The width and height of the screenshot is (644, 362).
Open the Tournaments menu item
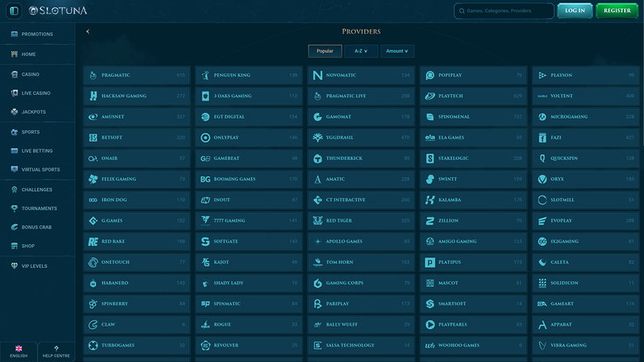coord(37,209)
